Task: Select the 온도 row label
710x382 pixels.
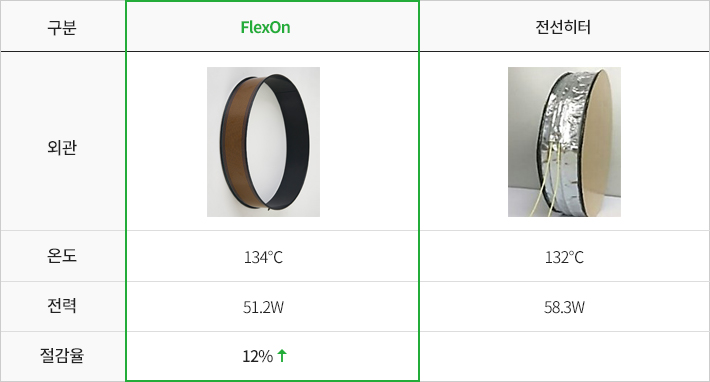Action: point(62,256)
